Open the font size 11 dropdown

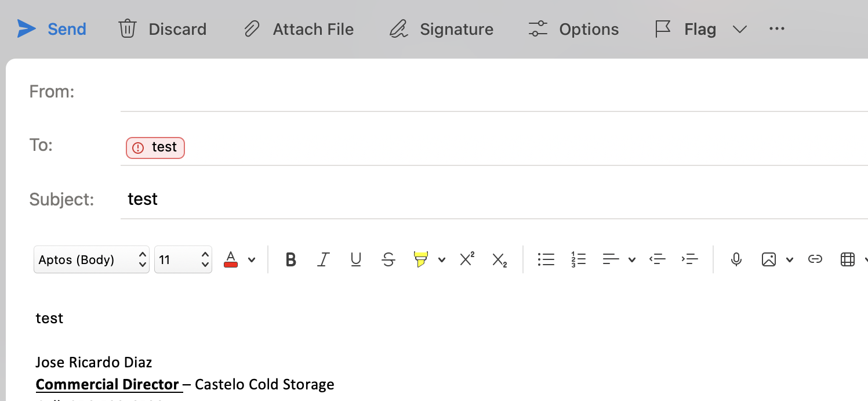[183, 259]
